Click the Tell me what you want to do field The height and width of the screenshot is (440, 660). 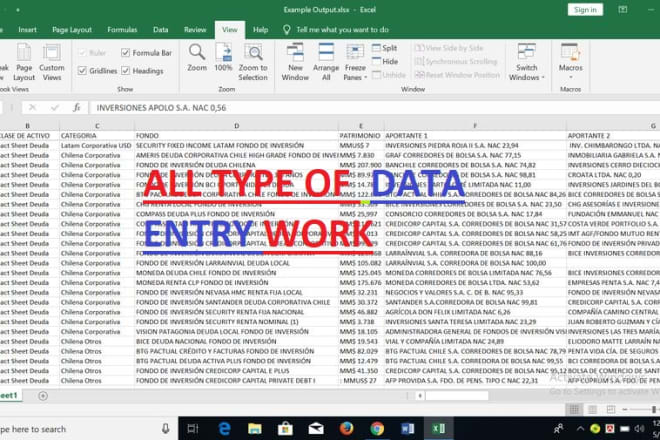point(342,29)
